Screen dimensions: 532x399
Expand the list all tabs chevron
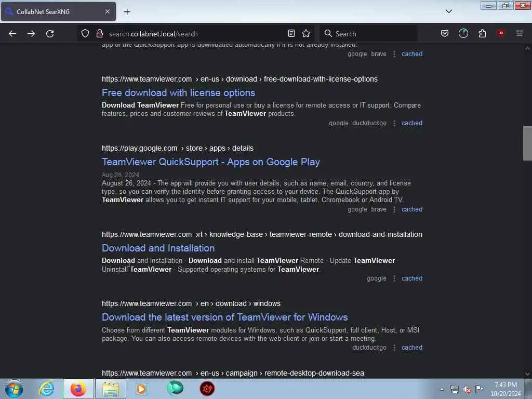pyautogui.click(x=448, y=11)
